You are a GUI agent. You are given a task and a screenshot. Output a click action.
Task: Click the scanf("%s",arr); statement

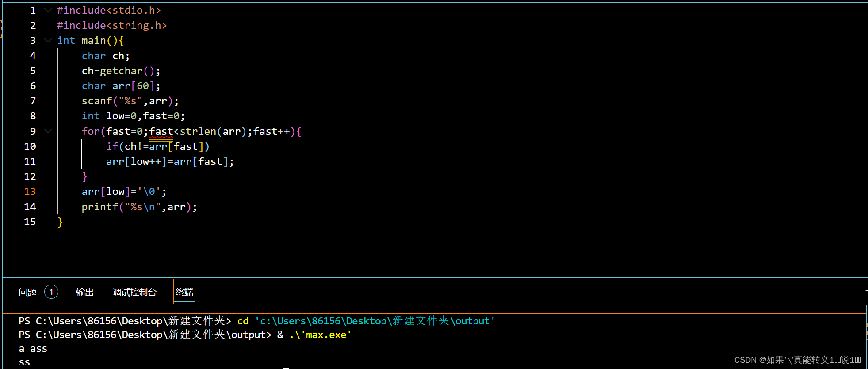(130, 101)
